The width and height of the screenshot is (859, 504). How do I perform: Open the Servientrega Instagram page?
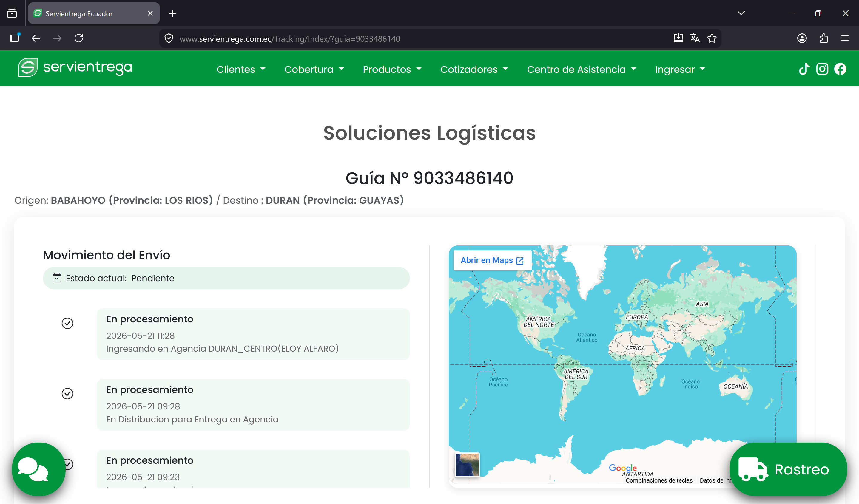(x=822, y=69)
